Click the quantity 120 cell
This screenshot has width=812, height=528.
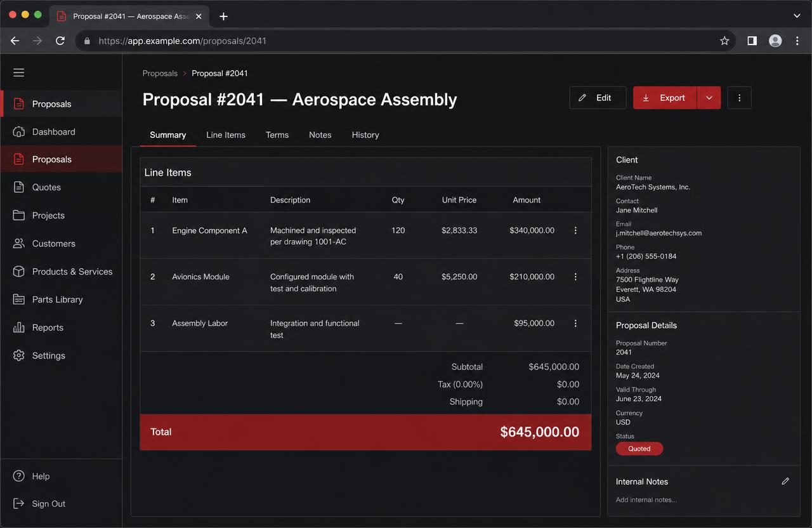coord(398,230)
